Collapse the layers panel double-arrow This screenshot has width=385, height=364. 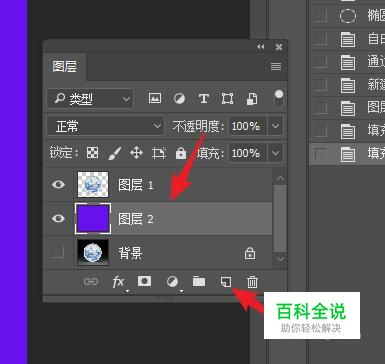(261, 47)
